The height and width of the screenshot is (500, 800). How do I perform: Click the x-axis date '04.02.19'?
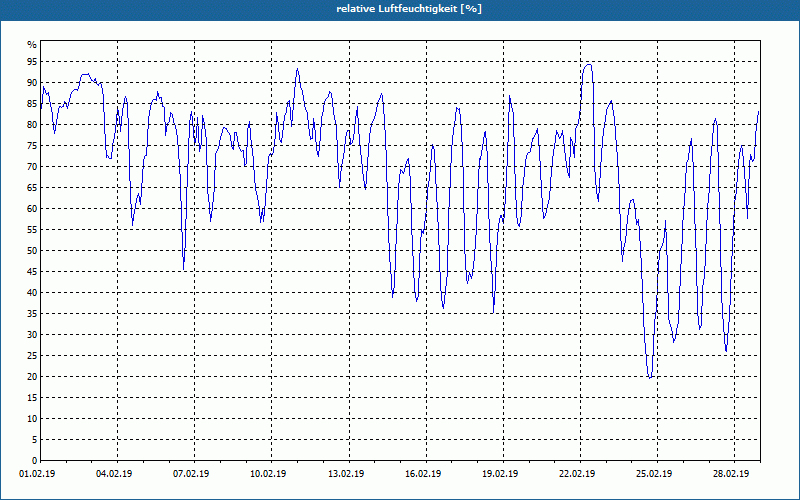coord(114,474)
